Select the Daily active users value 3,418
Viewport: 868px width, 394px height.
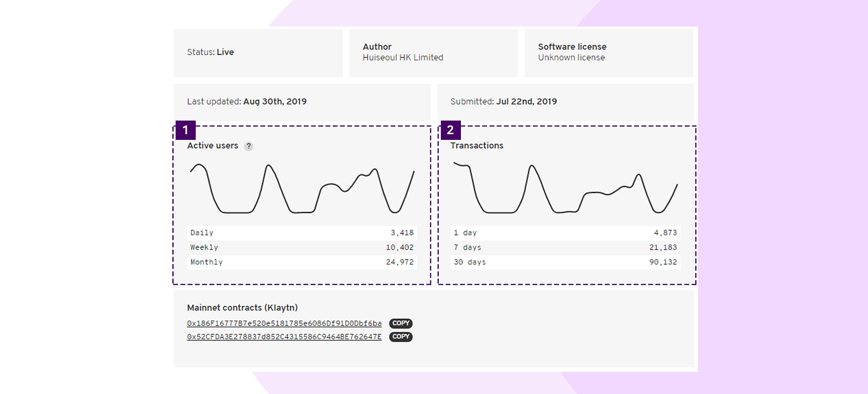402,233
